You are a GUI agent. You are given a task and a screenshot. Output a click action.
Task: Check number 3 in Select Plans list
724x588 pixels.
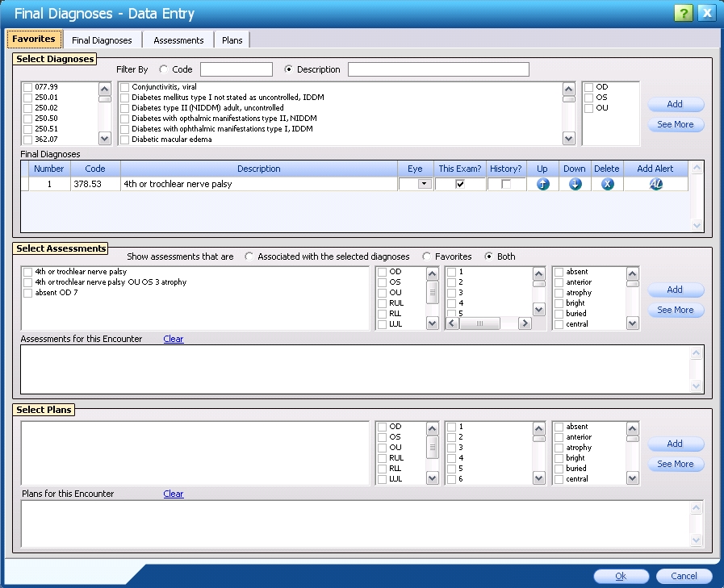452,448
